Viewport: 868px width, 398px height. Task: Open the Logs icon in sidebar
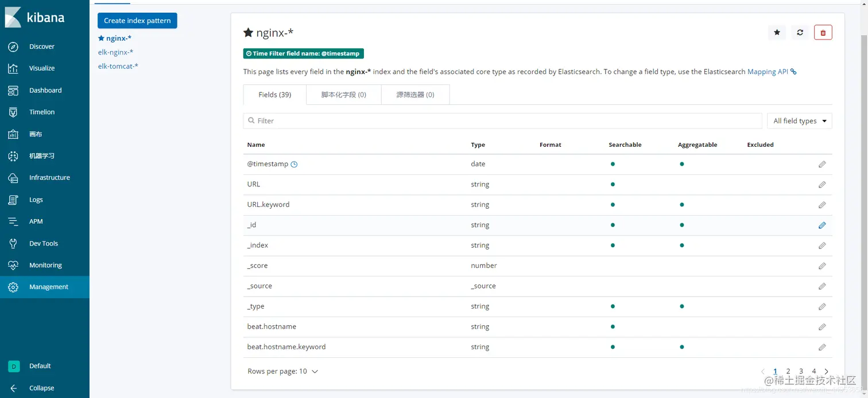coord(13,200)
